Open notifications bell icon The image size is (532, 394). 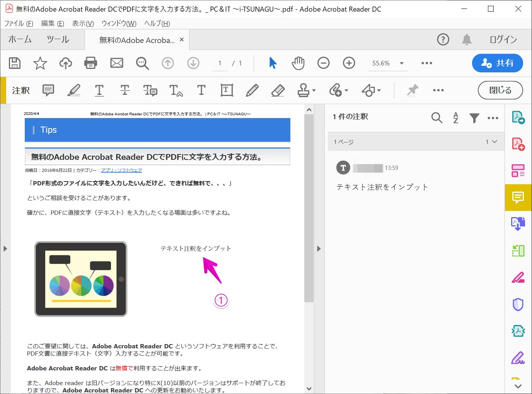click(x=467, y=39)
